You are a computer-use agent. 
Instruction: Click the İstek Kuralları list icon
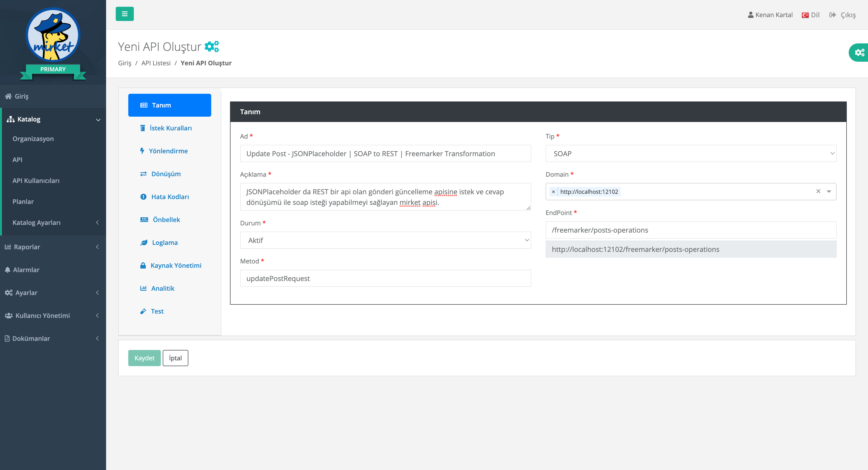coord(142,128)
